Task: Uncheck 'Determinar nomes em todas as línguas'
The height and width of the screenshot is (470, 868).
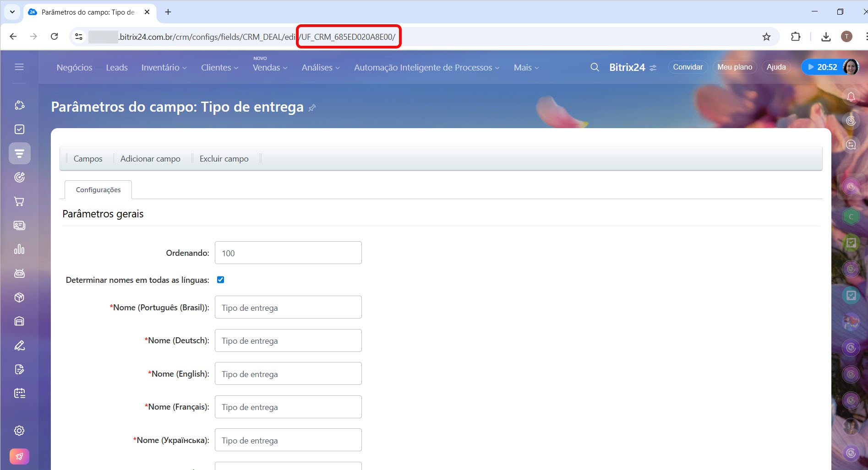Action: click(x=220, y=280)
